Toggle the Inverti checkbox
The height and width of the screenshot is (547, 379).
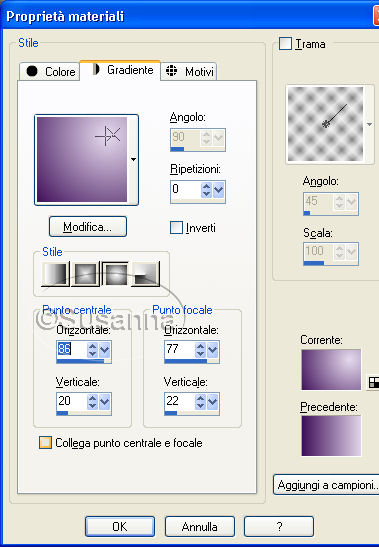[176, 228]
